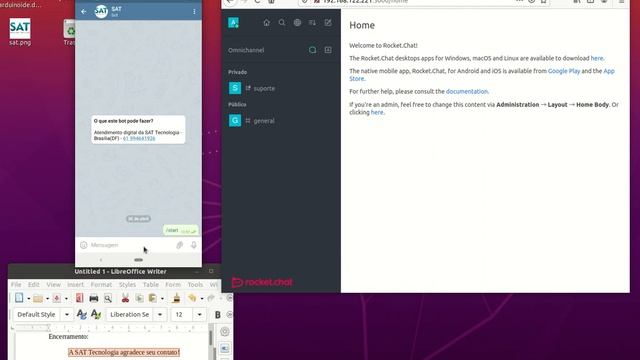
Task: Open the sidebar sort/display options icon
Action: point(312,23)
